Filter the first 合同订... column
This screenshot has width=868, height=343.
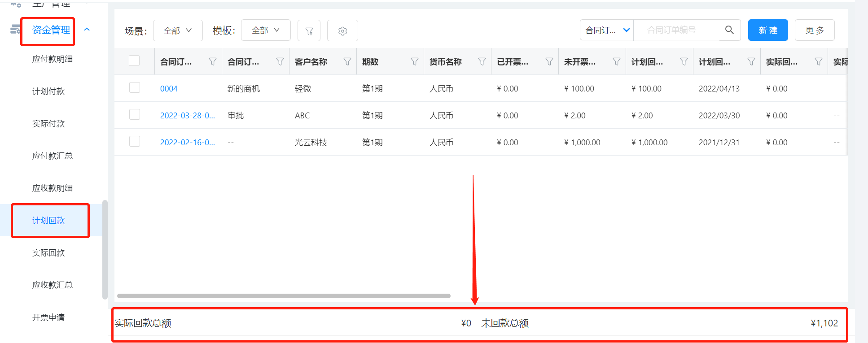213,61
